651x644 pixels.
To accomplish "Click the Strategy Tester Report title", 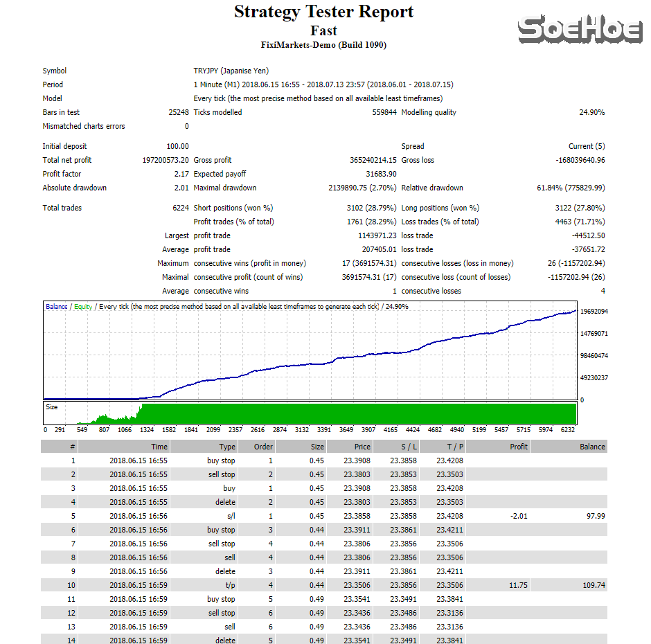I will point(323,12).
